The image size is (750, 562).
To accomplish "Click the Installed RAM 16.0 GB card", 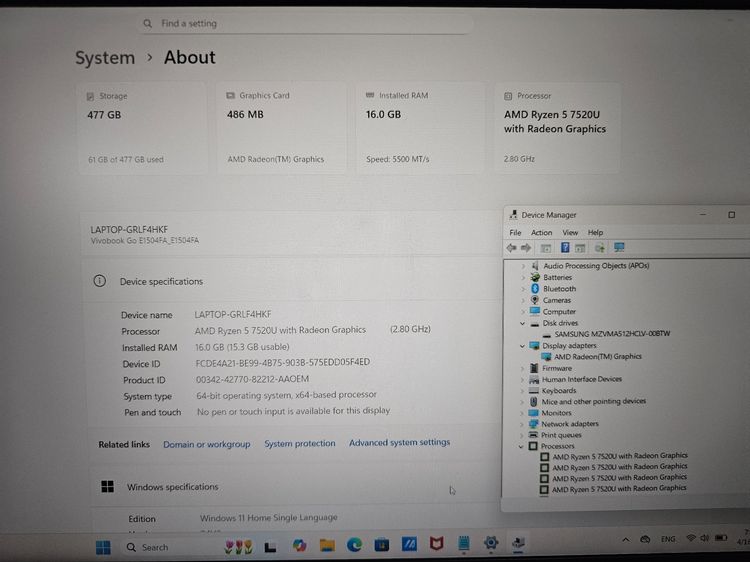I will (x=420, y=128).
